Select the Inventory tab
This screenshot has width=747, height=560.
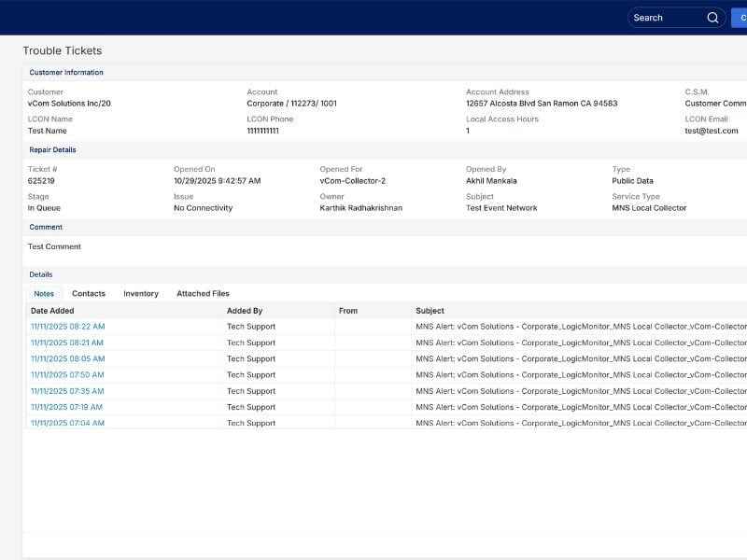[x=141, y=294]
